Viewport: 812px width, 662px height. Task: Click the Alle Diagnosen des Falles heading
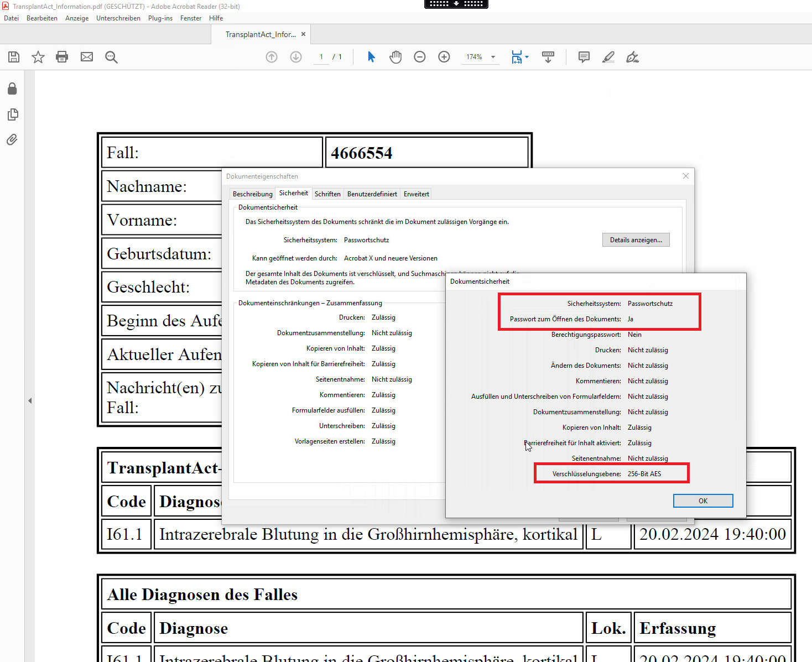(x=202, y=595)
